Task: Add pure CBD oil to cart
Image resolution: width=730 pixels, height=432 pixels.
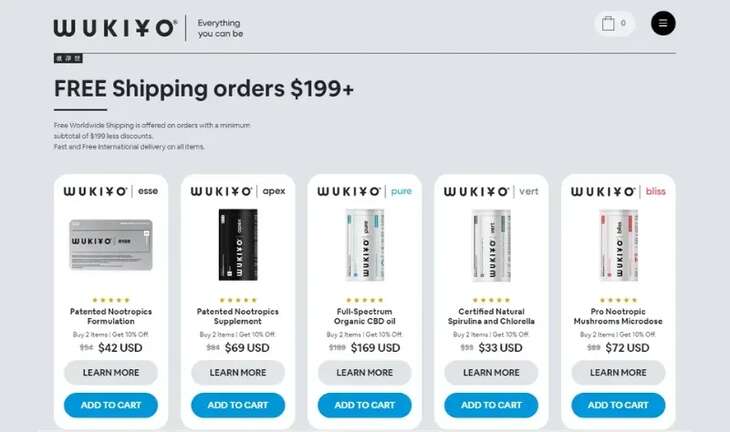Action: [x=365, y=405]
